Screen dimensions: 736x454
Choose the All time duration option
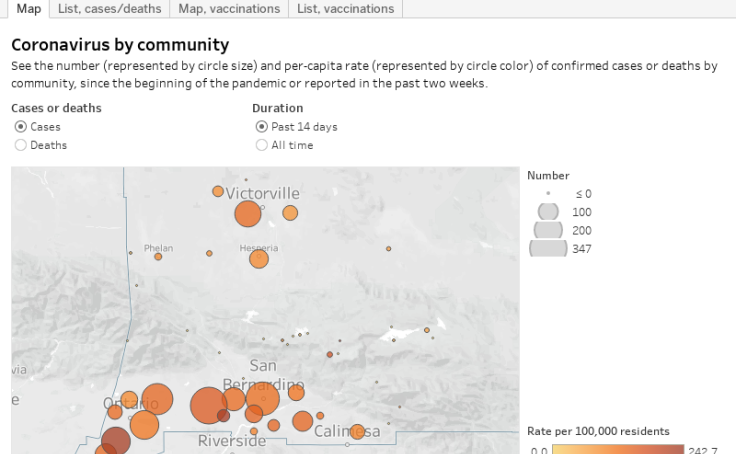[262, 145]
